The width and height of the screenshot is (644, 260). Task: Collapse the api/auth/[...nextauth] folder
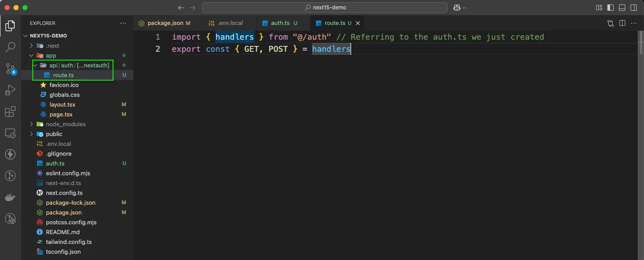click(x=36, y=65)
